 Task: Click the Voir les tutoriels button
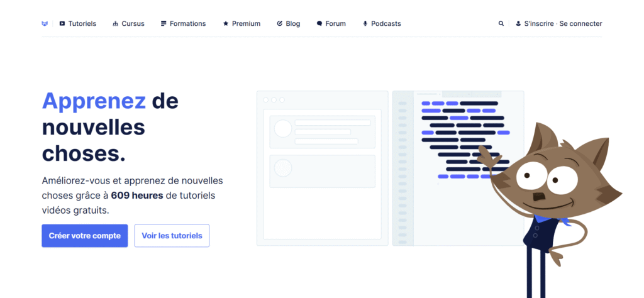172,236
